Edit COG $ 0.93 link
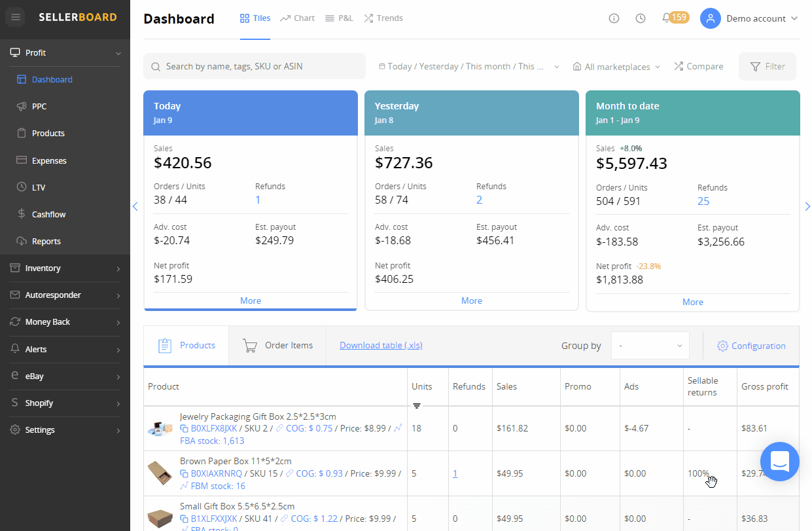 [319, 473]
